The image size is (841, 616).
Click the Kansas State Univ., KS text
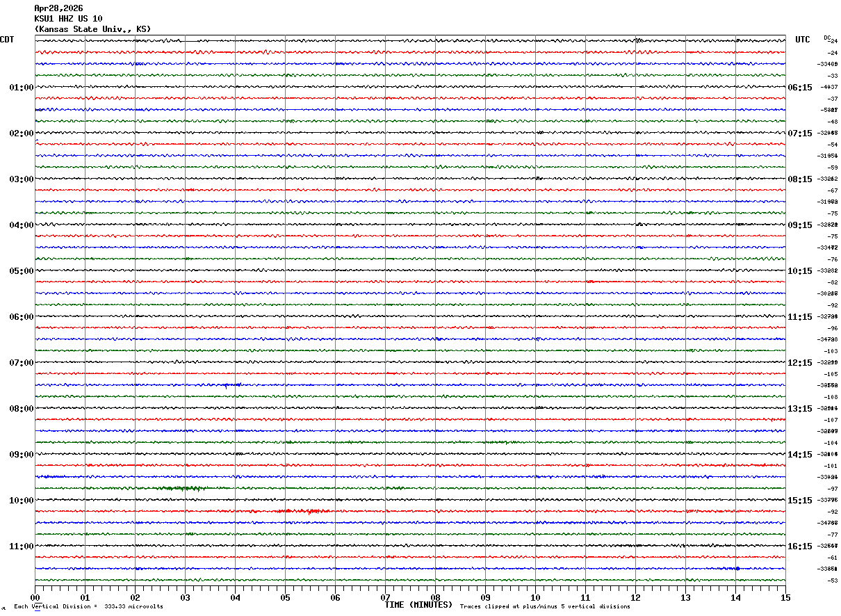92,29
